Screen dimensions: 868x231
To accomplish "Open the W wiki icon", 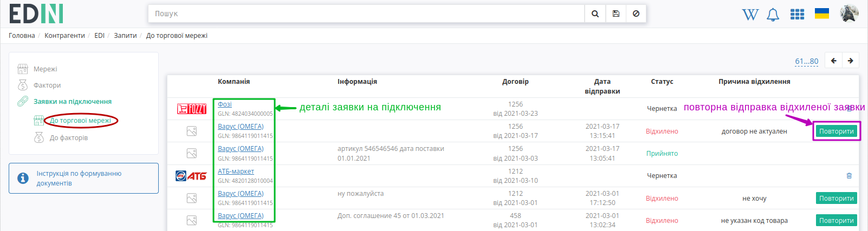I will point(750,15).
